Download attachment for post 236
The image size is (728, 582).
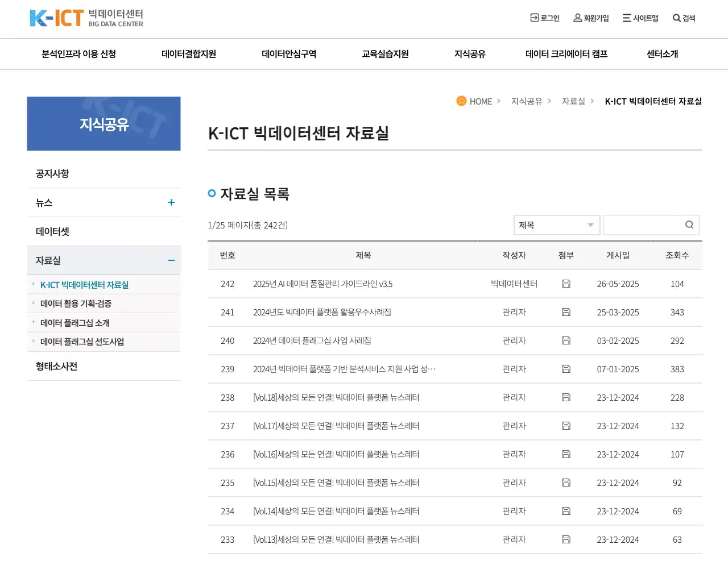566,454
